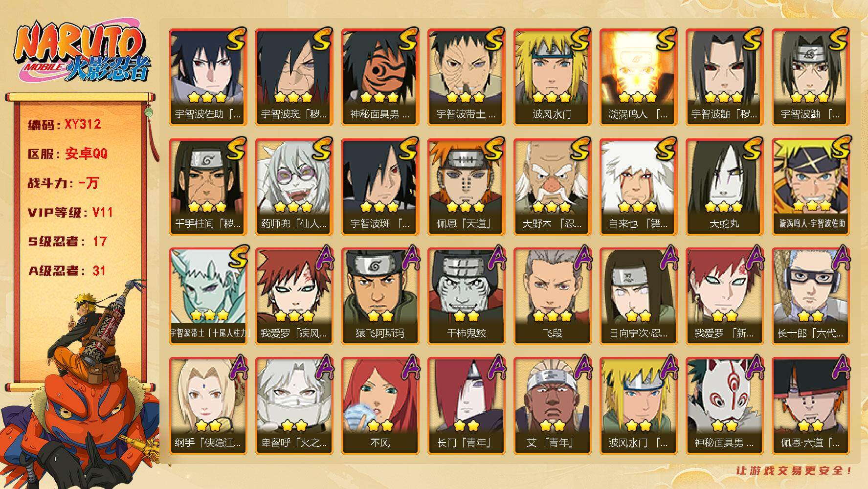Open the 长门「青年」card
Screen dimensions: 868x489
click(x=466, y=405)
